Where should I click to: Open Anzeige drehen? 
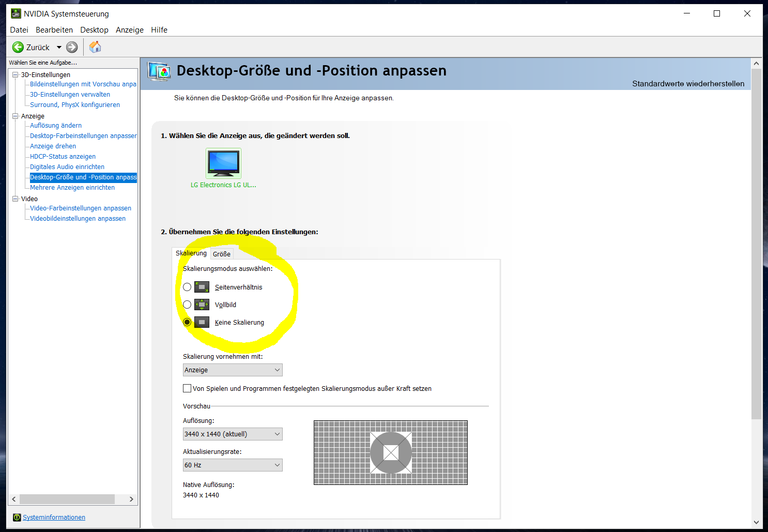[x=53, y=146]
